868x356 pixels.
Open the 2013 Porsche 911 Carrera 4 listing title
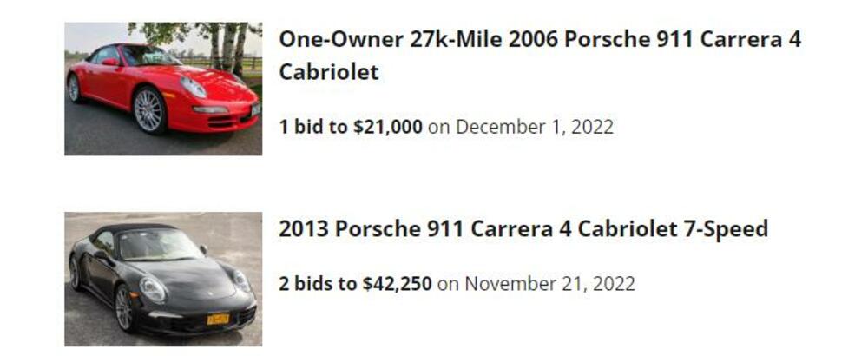[x=523, y=229]
